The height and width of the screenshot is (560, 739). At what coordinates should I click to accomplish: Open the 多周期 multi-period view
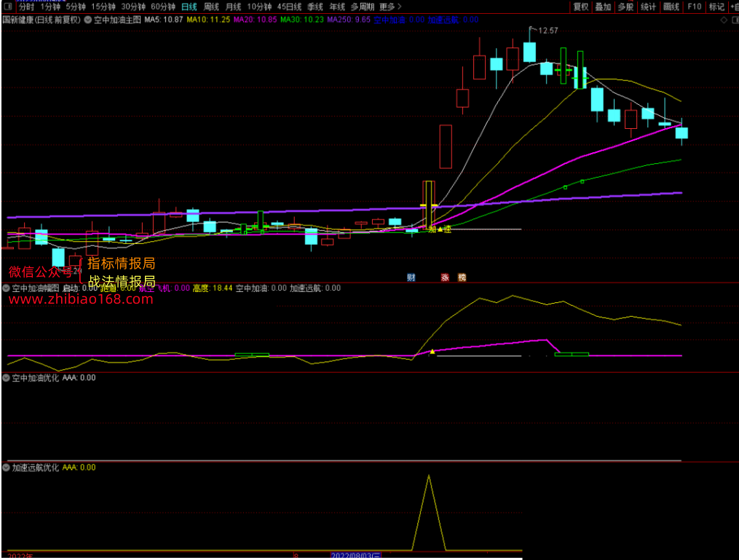(x=363, y=7)
